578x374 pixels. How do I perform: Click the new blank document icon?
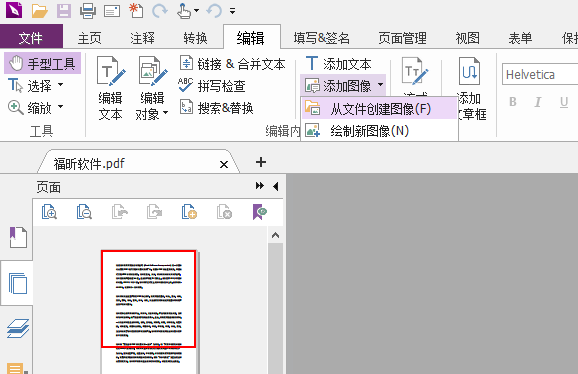click(136, 10)
